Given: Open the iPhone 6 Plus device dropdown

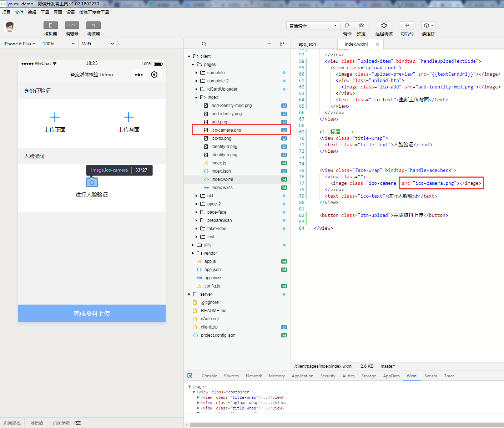Looking at the screenshot, I should 20,44.
